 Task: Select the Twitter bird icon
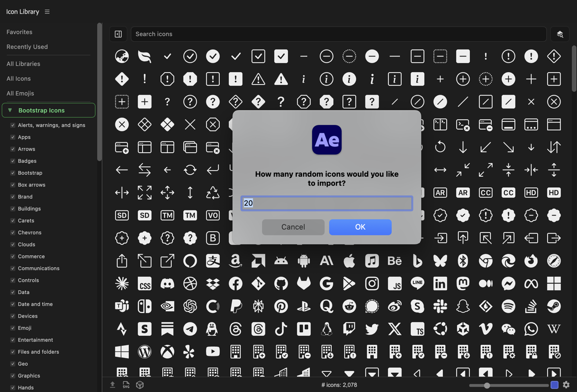[372, 329]
